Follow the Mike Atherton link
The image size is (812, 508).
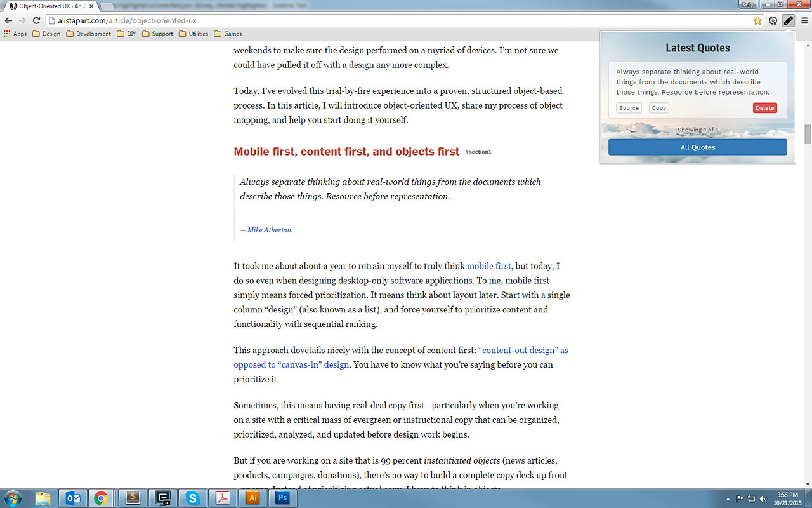click(x=269, y=230)
